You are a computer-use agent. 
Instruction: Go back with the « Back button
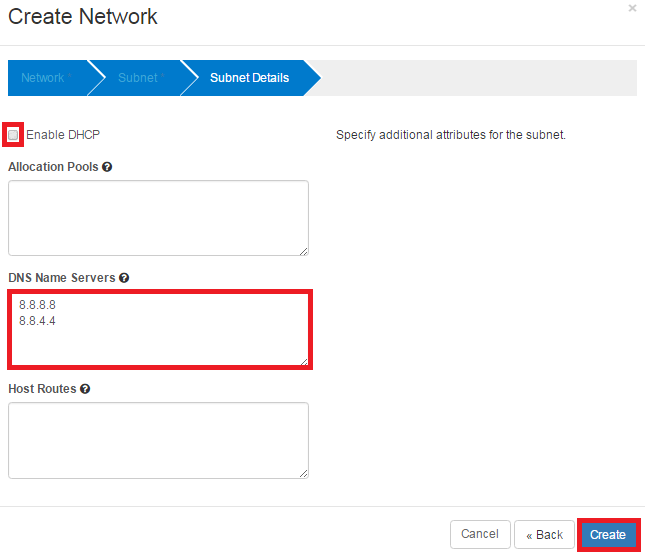coord(545,535)
